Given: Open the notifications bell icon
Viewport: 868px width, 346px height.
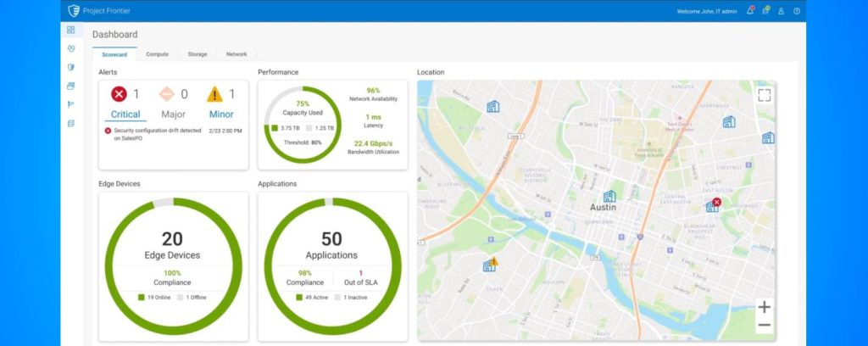Looking at the screenshot, I should pyautogui.click(x=750, y=11).
